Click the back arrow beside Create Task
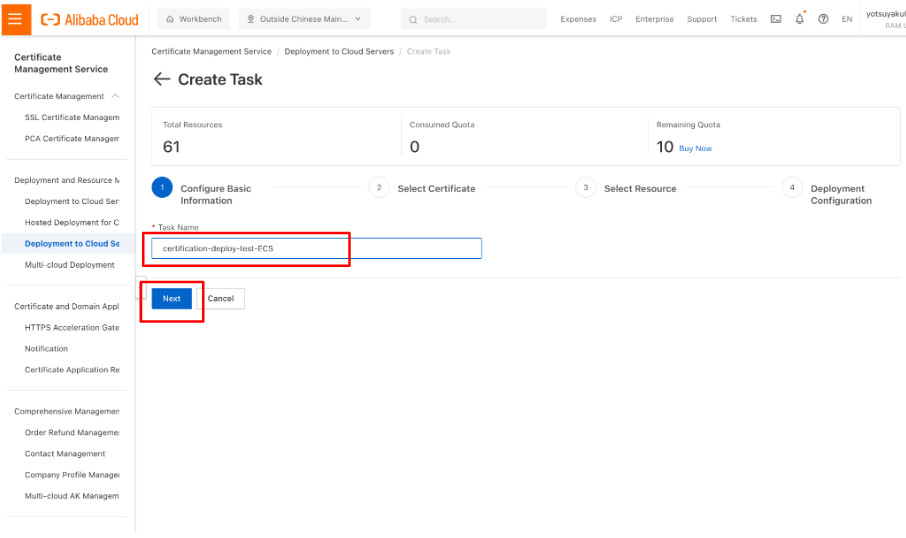906x538 pixels. (162, 79)
